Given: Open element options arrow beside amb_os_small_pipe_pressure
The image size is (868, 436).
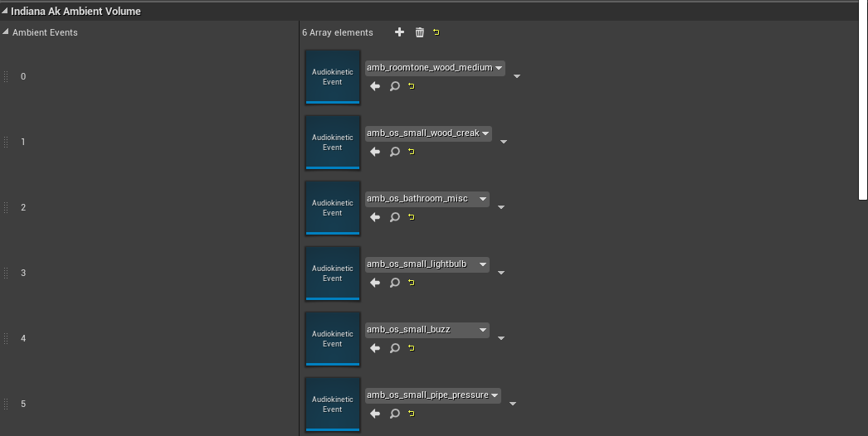Looking at the screenshot, I should (513, 404).
